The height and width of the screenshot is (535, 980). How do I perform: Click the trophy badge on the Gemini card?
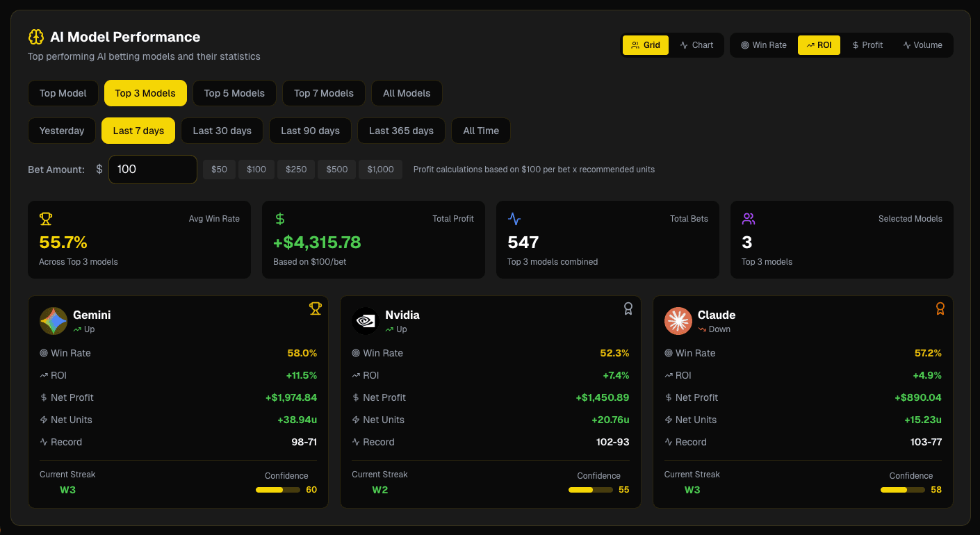tap(316, 308)
